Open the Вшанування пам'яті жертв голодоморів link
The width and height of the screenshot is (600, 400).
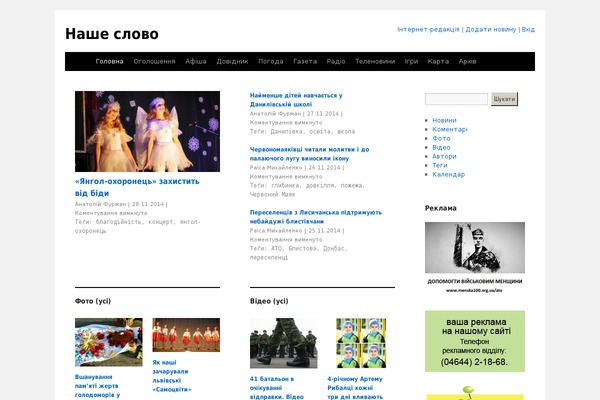[x=97, y=387]
